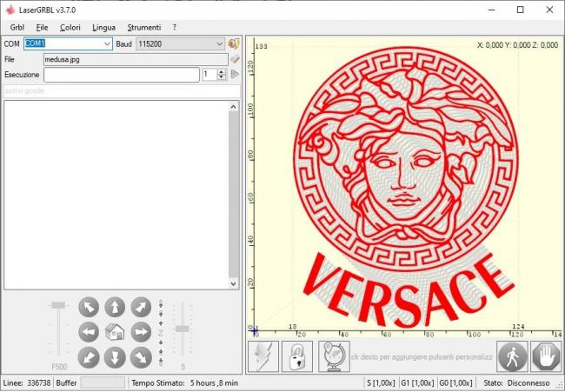Click the Esecuzione progress text field
The image size is (565, 392).
122,75
